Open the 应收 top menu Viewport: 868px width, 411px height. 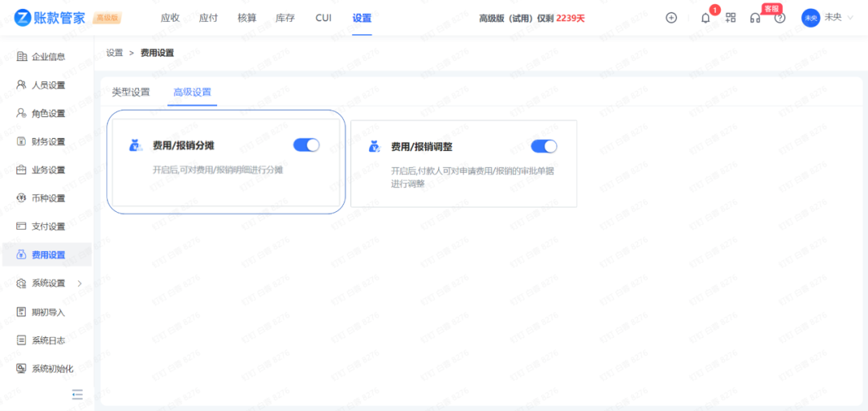170,18
